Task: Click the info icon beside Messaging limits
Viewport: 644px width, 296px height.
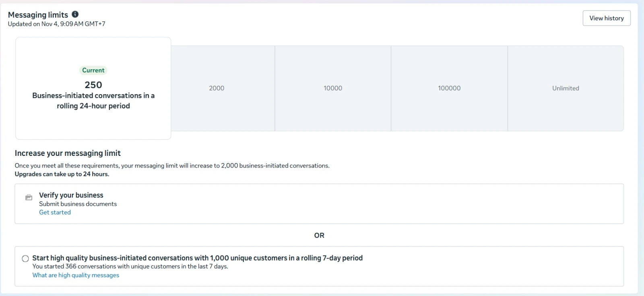Action: 75,14
